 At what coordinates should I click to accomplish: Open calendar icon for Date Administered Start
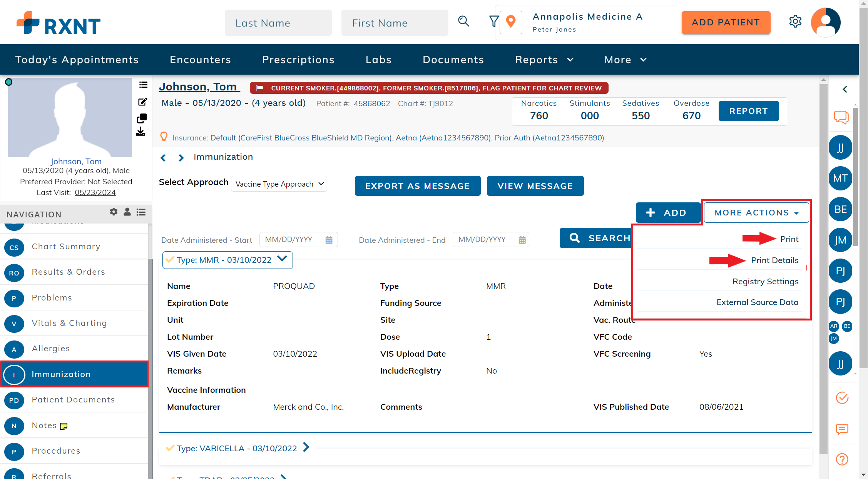tap(329, 240)
